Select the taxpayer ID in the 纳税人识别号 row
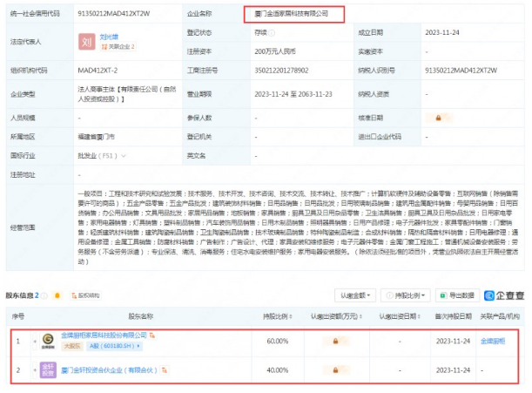This screenshot has height=393, width=532. click(461, 71)
